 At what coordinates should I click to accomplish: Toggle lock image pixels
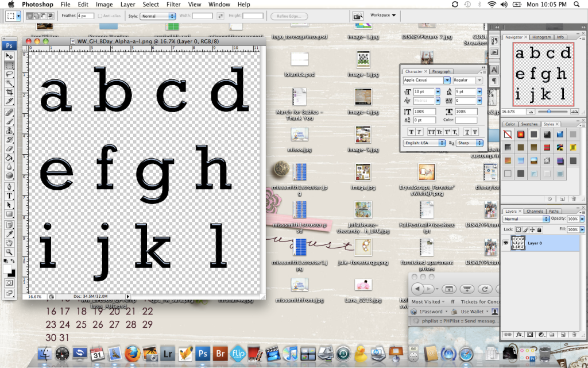click(525, 229)
